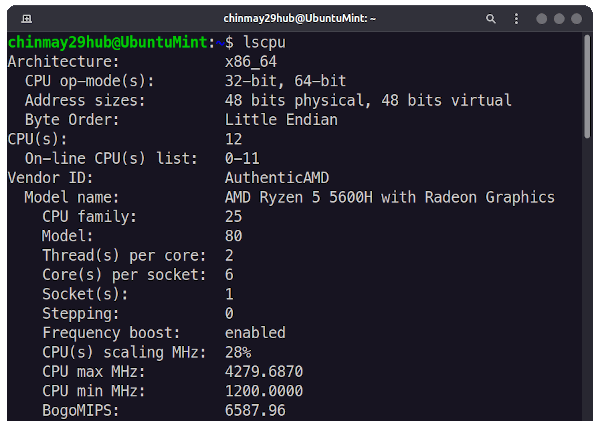Click the Architecture label
The height and width of the screenshot is (437, 600).
point(64,62)
